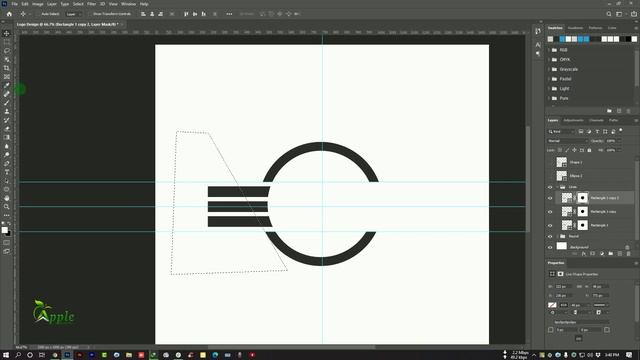Open the Kind filter dropdown in Layers
This screenshot has height=360, width=640.
coord(561,131)
